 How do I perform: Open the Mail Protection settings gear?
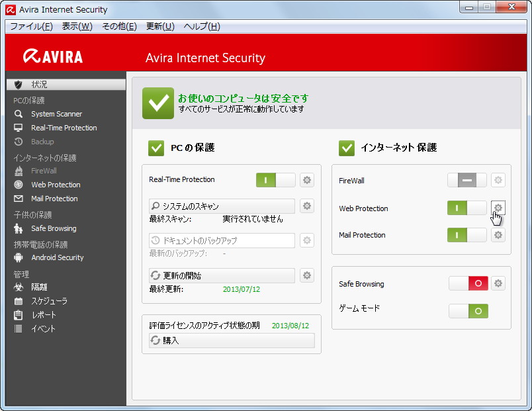click(x=498, y=235)
